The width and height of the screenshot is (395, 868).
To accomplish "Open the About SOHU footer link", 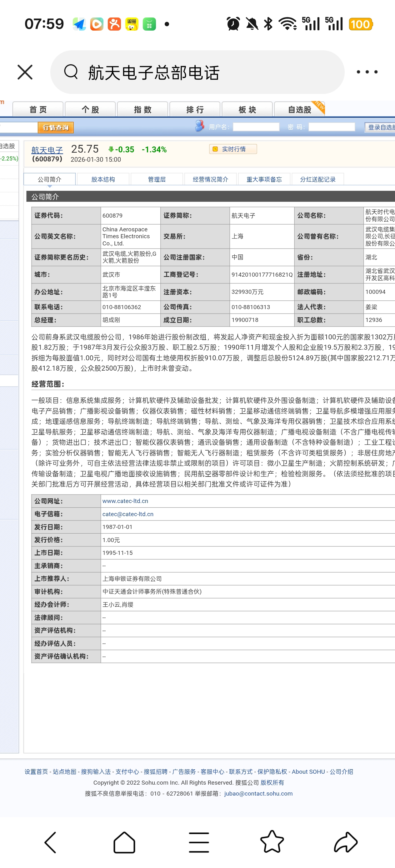I will click(x=308, y=772).
